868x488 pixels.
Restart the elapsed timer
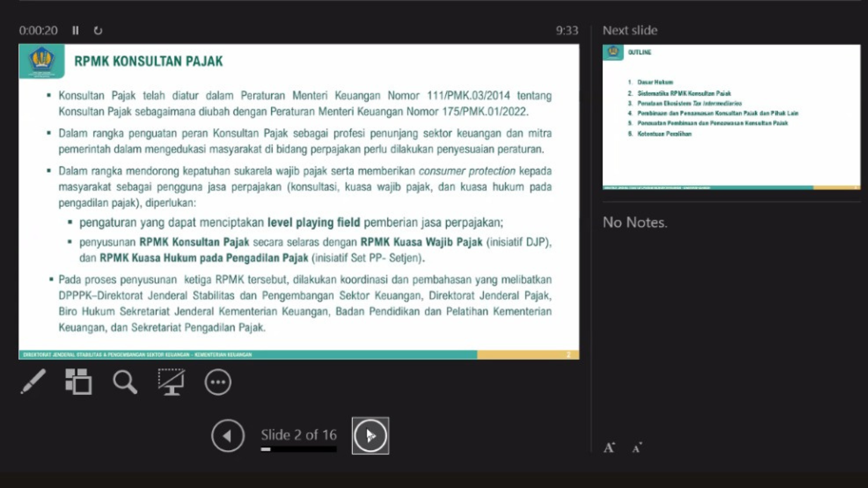click(98, 30)
